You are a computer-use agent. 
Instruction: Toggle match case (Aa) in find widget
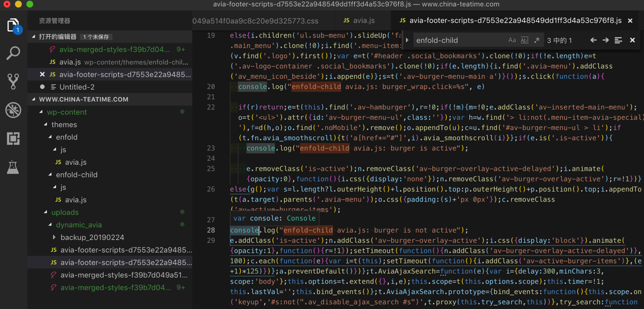tap(512, 40)
